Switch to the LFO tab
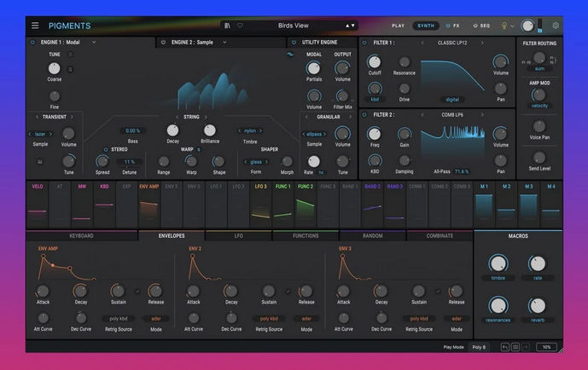588x370 pixels. pyautogui.click(x=238, y=236)
